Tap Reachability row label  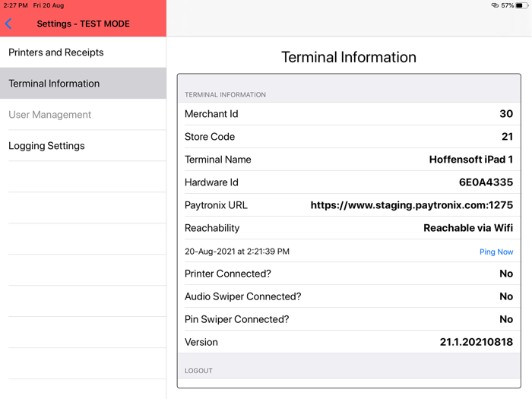pyautogui.click(x=212, y=228)
